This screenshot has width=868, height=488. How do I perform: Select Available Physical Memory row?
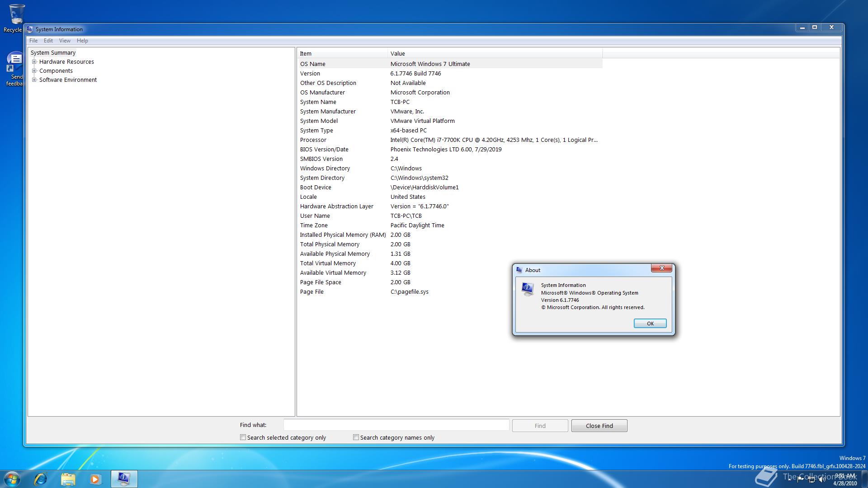(x=450, y=254)
